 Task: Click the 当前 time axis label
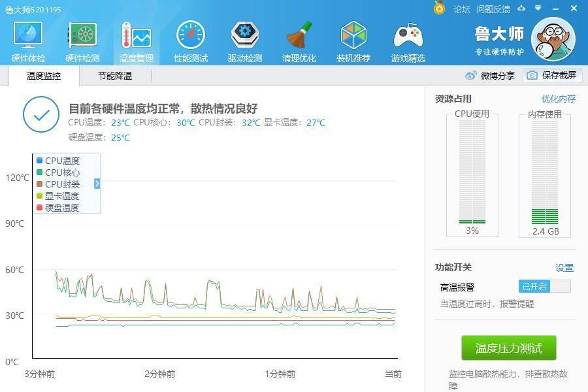tap(393, 374)
